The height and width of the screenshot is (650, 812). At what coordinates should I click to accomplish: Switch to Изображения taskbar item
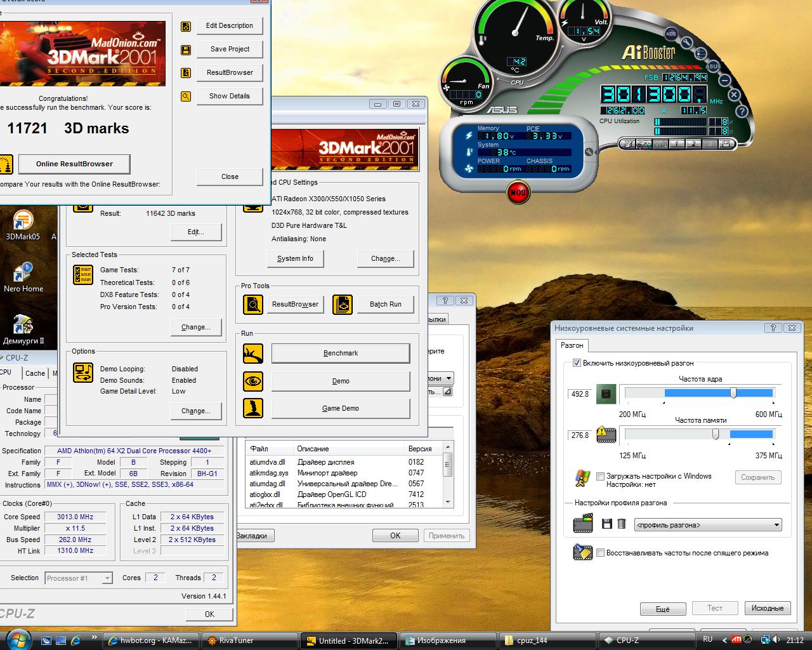tap(448, 640)
